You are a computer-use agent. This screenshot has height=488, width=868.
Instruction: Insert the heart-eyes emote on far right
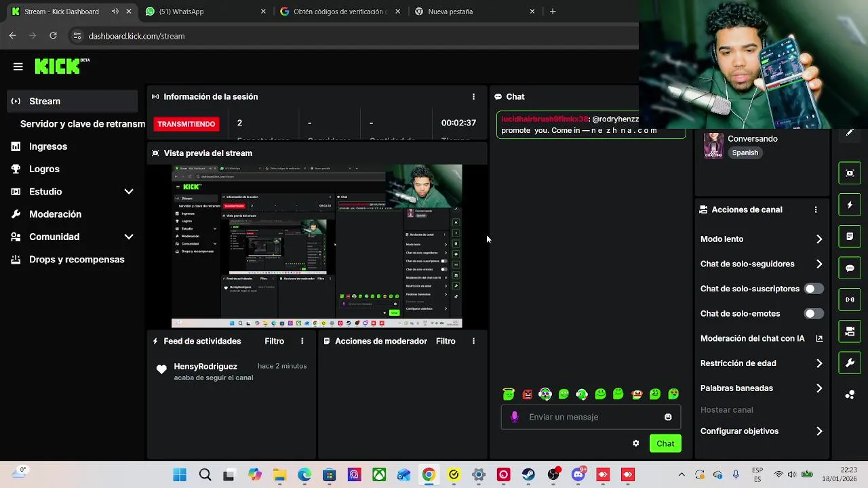coord(673,394)
